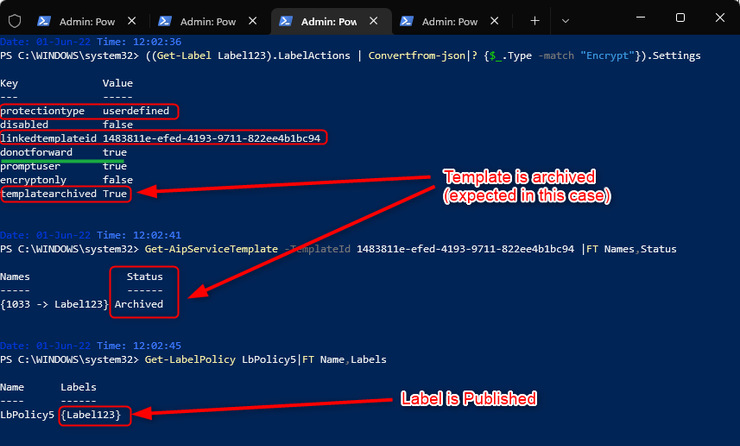This screenshot has width=740, height=446.
Task: Click the timestamp '12:02:36'
Action: coord(157,42)
